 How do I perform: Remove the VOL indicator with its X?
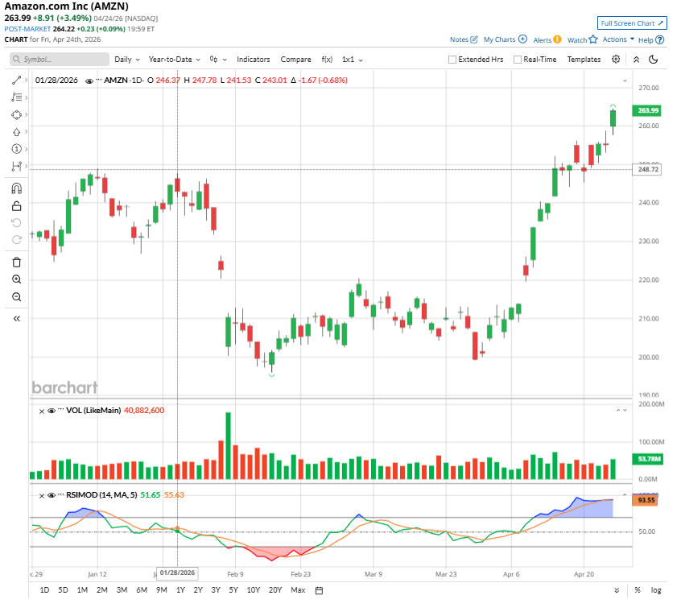click(x=42, y=411)
